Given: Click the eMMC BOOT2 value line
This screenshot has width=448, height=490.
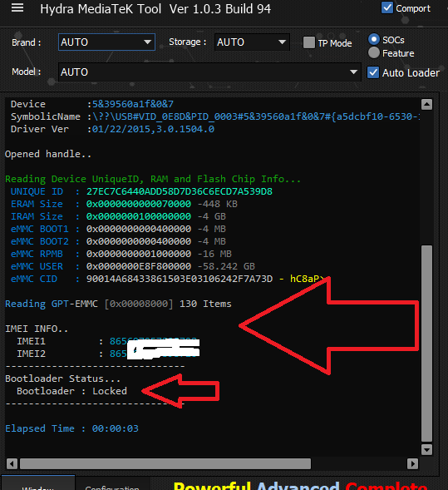Looking at the screenshot, I should (156, 241).
